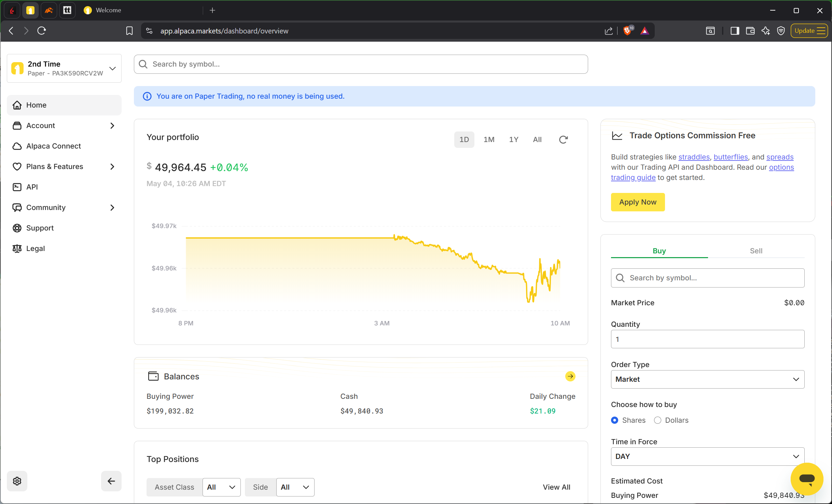This screenshot has height=504, width=832.
Task: Switch to the Buy tab
Action: (659, 251)
